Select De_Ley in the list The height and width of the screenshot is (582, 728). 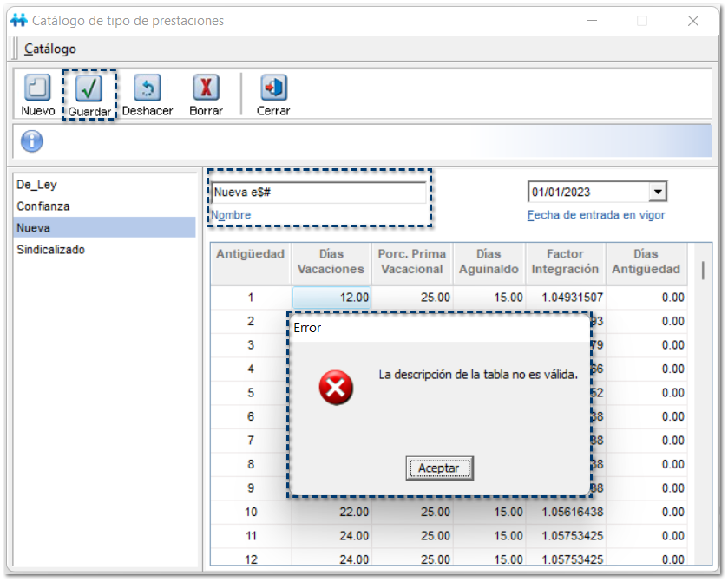(x=36, y=185)
